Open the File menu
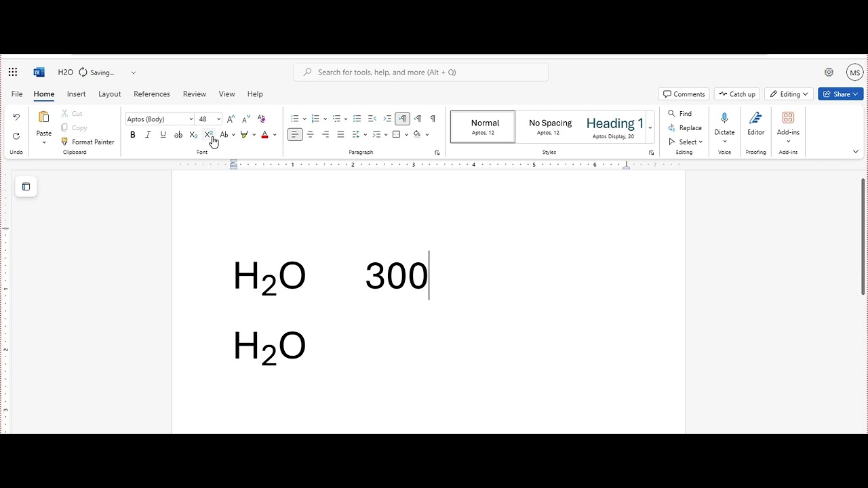 [17, 94]
